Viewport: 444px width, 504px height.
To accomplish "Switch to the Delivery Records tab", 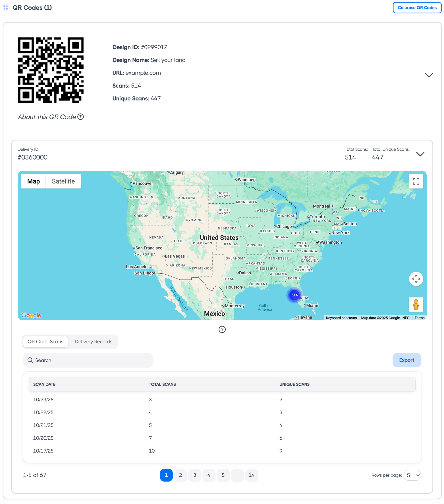I will [x=93, y=342].
